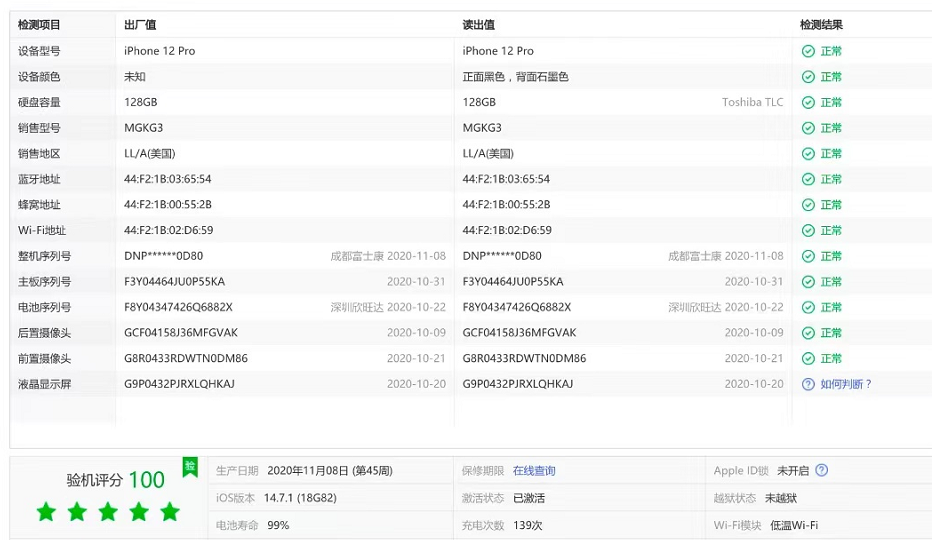
Task: Click the green check icon in 主板序列号 row
Action: click(x=808, y=282)
